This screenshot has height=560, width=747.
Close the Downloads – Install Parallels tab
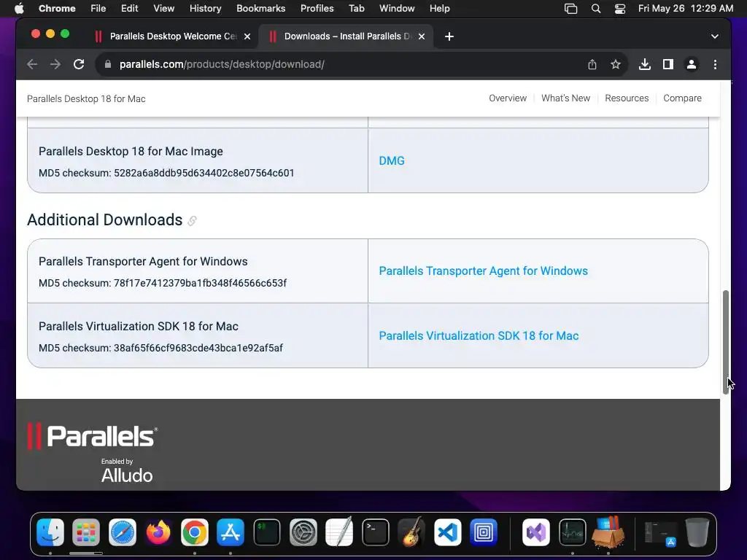(x=421, y=36)
